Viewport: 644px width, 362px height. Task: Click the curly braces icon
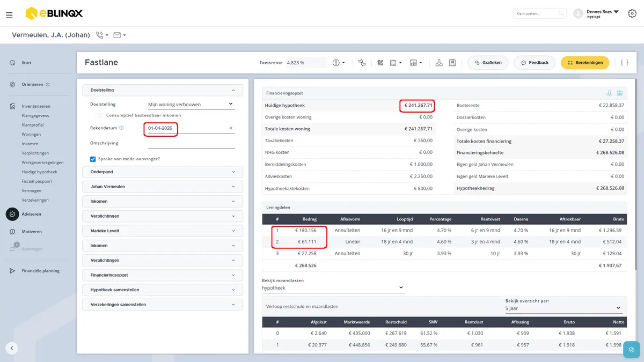[x=624, y=63]
